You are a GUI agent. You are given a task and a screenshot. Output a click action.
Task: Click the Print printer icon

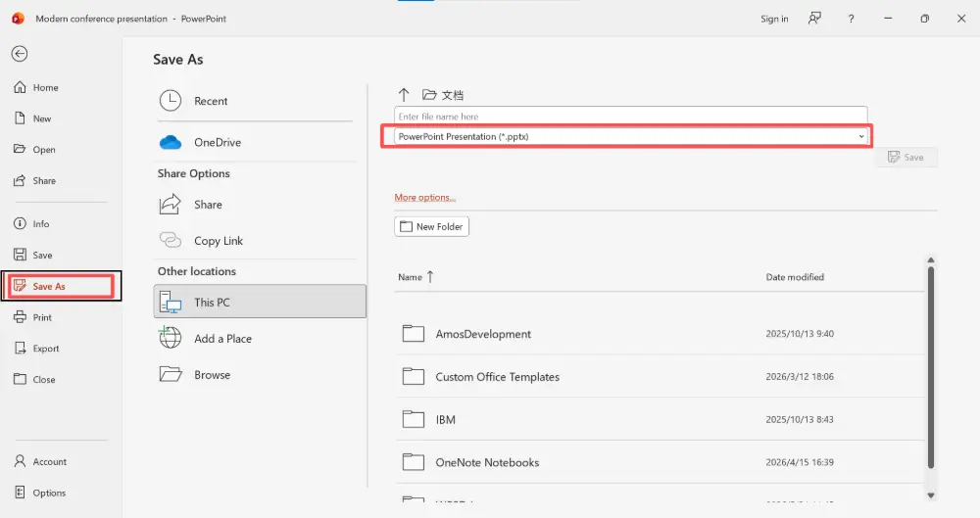(x=20, y=317)
